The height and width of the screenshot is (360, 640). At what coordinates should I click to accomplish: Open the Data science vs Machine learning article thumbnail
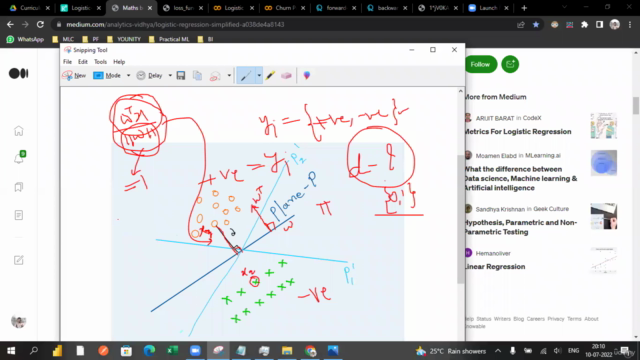(x=604, y=162)
